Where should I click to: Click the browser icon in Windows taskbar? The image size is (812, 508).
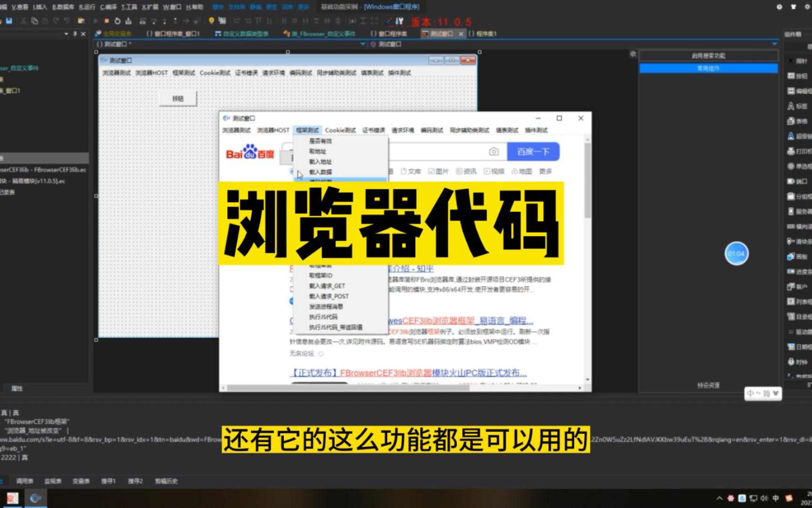(x=36, y=498)
